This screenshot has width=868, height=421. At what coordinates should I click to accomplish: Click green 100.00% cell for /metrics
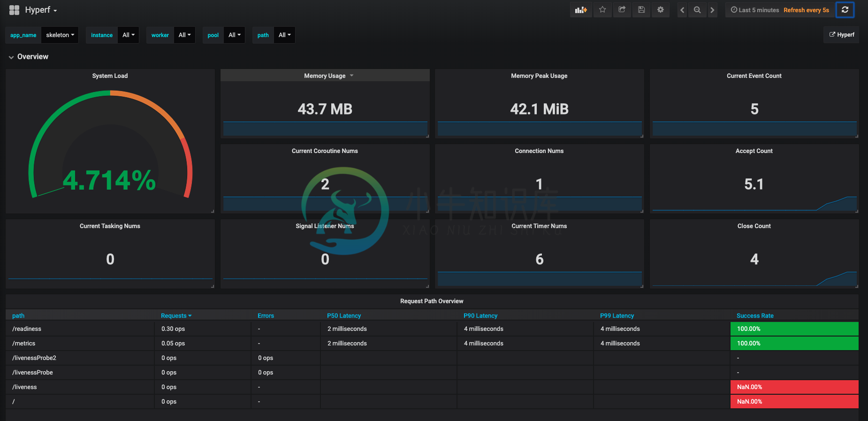pyautogui.click(x=794, y=344)
